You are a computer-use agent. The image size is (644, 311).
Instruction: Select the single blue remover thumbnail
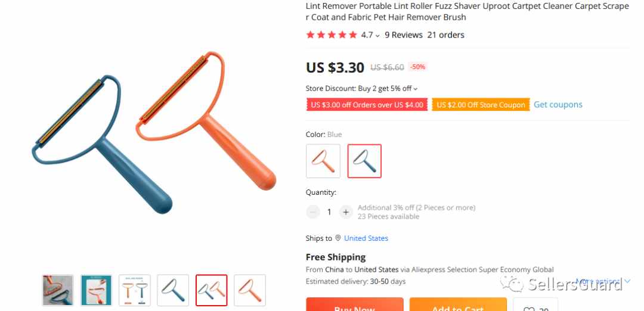tap(173, 290)
